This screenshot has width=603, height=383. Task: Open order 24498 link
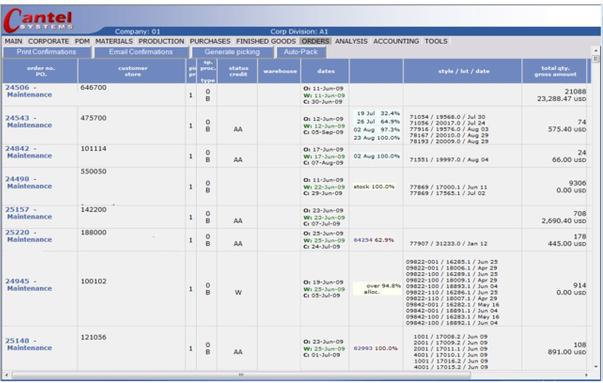tap(17, 179)
